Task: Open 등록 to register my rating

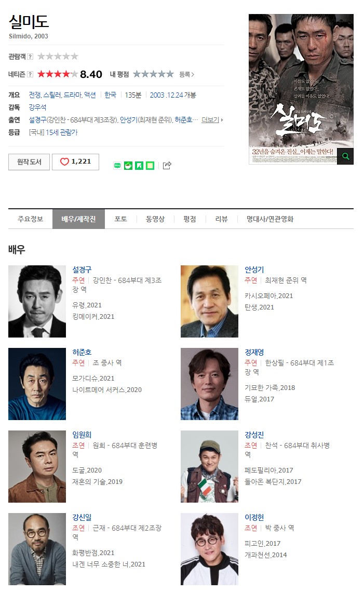Action: [186, 74]
